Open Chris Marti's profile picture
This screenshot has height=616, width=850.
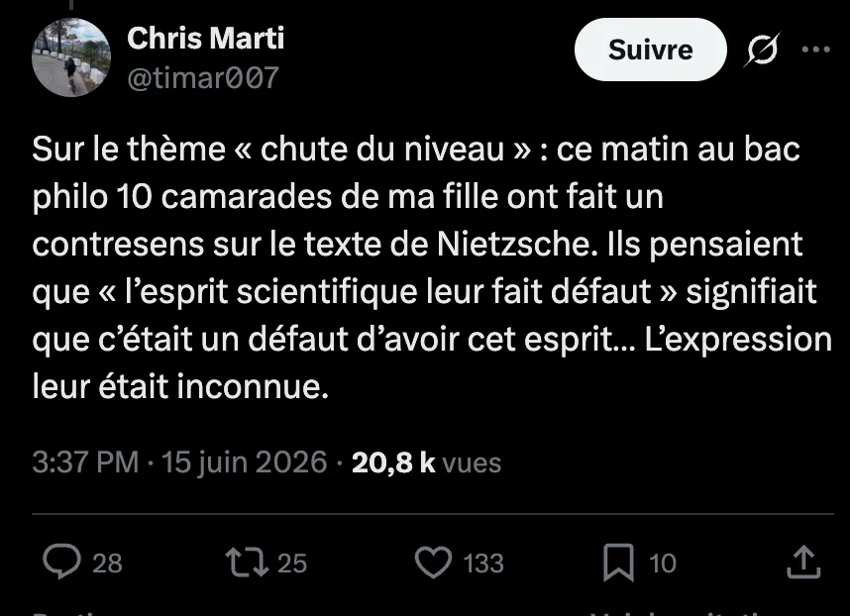point(71,56)
